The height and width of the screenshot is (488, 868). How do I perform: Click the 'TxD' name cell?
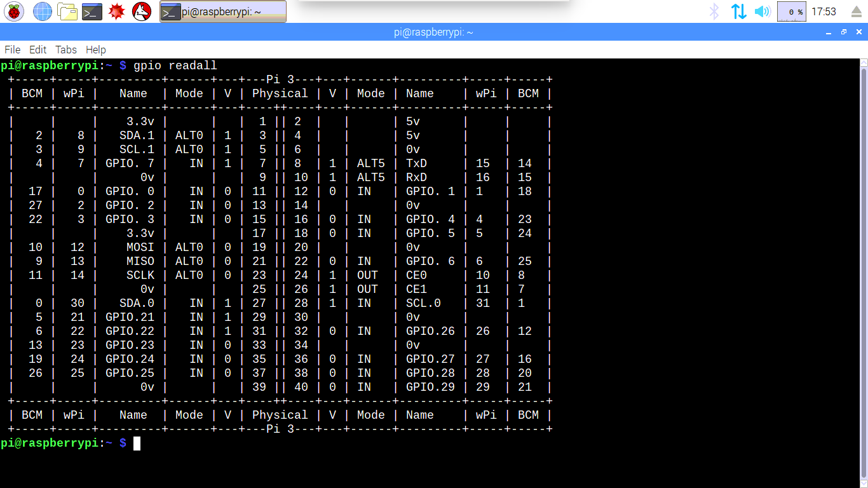pos(416,163)
